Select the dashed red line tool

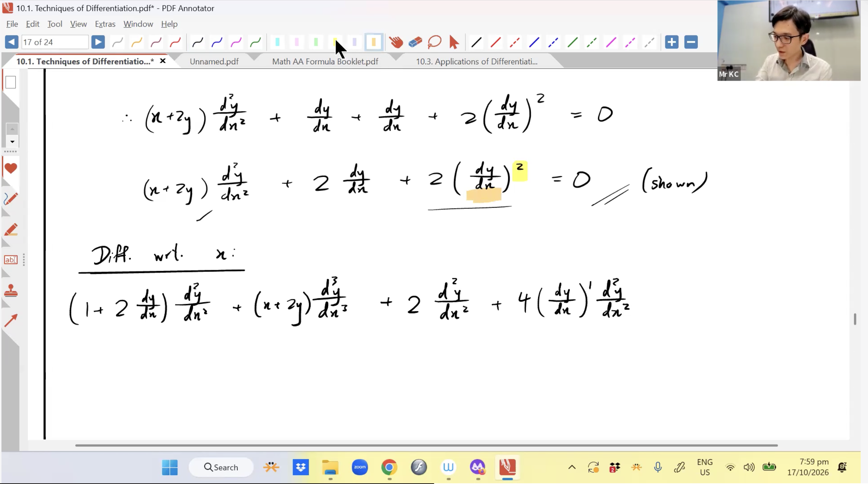tap(515, 42)
